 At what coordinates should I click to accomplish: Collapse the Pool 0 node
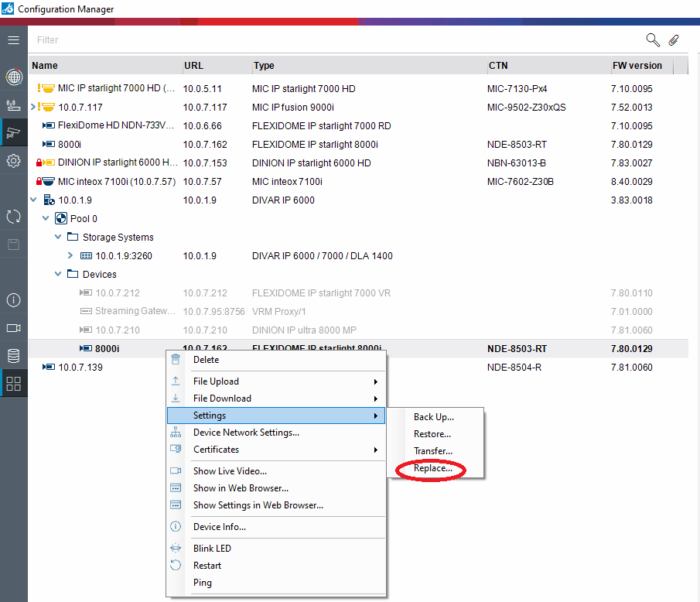pos(46,219)
